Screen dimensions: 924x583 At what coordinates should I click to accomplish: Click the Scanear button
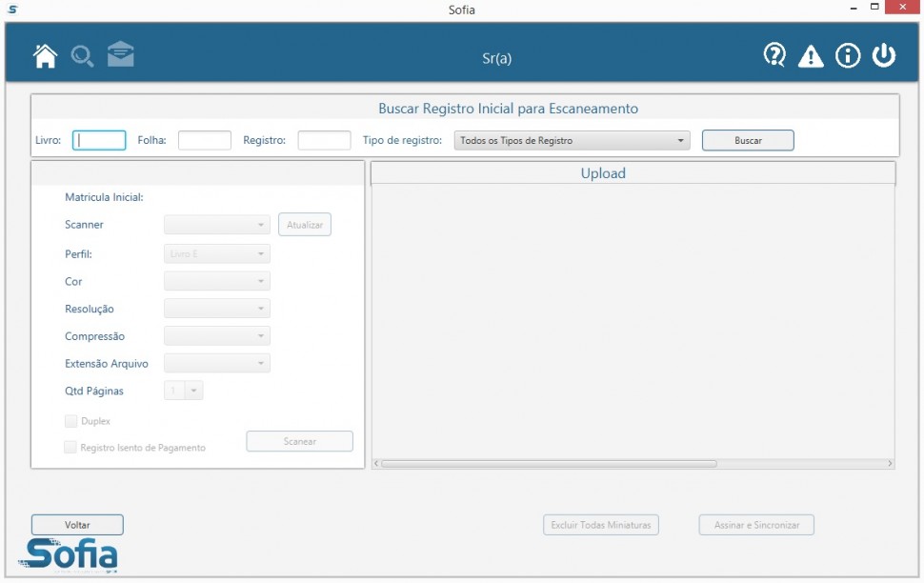pos(299,442)
